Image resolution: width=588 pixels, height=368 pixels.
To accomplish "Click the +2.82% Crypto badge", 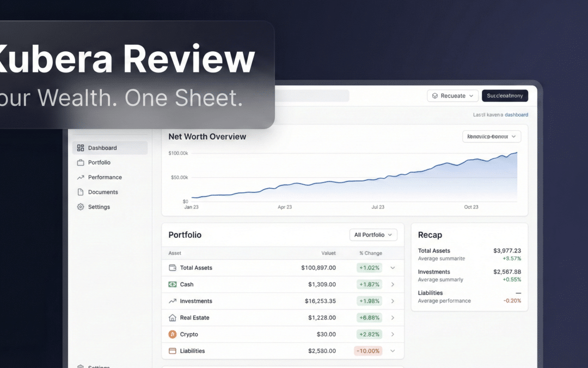I will 369,334.
